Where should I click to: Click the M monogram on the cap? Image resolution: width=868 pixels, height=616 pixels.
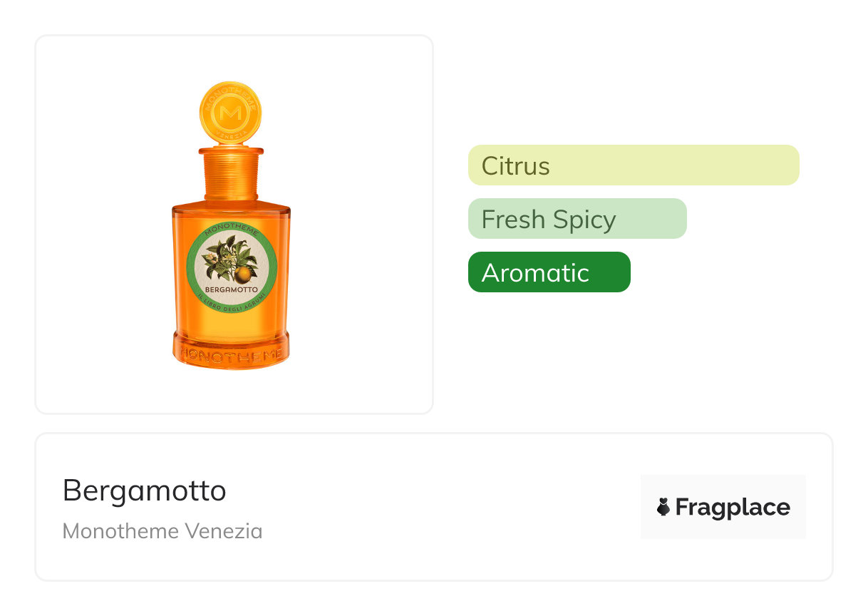coord(231,113)
